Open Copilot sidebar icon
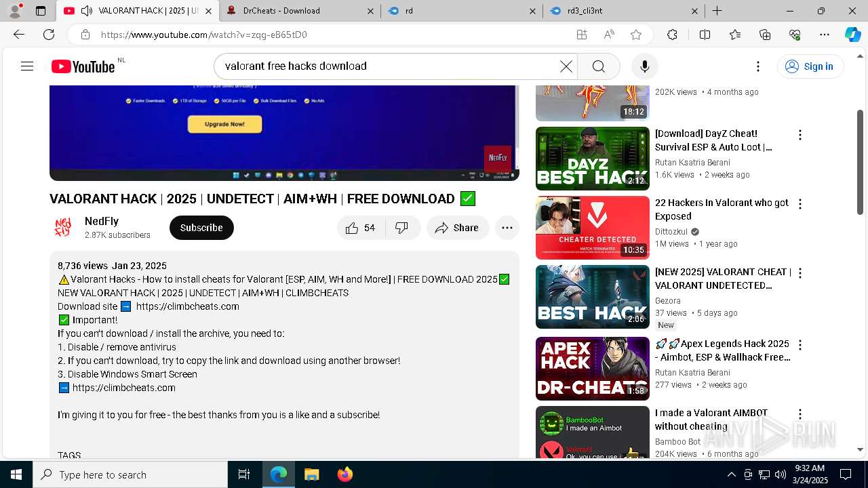The image size is (868, 488). click(x=852, y=35)
